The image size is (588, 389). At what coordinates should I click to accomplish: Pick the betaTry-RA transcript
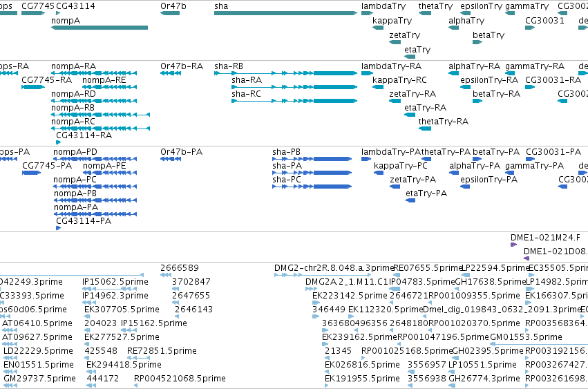tap(477, 101)
